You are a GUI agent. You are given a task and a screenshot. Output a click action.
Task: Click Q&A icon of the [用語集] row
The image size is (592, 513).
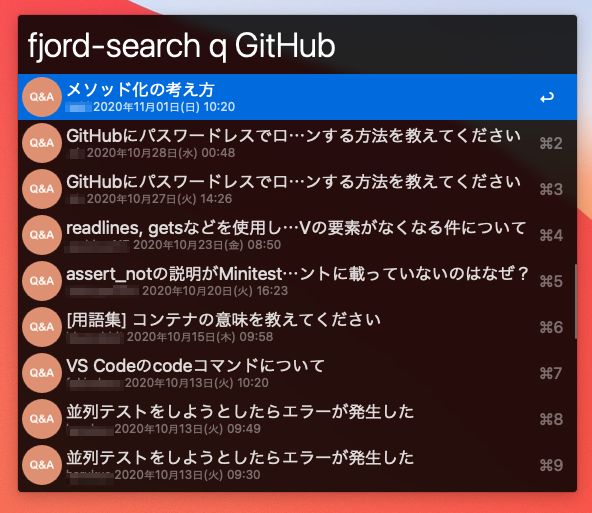click(x=42, y=327)
